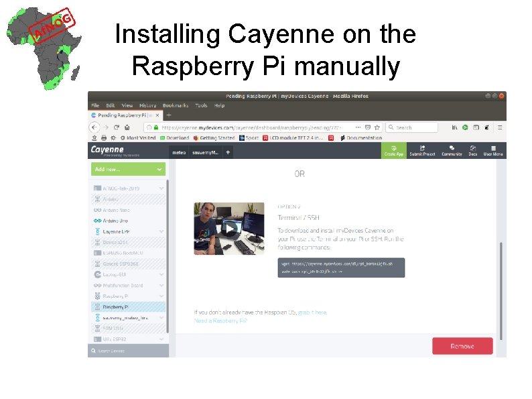
Task: Bookmark this page with the star icon
Action: pos(377,127)
